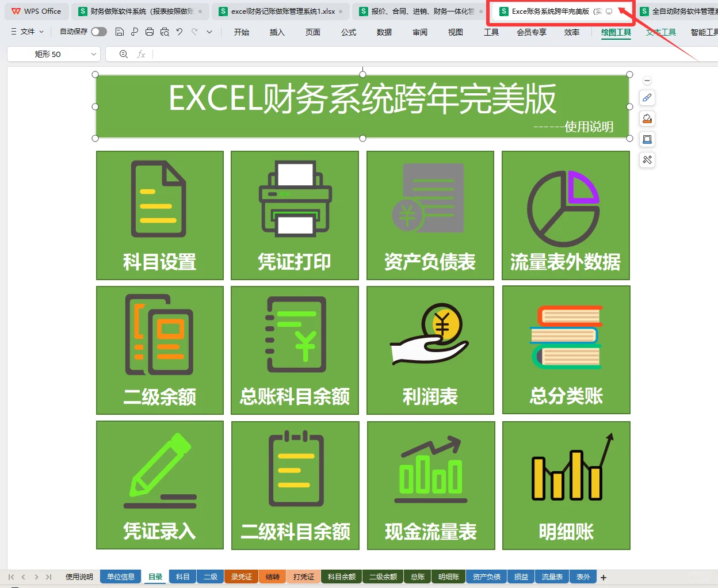This screenshot has width=718, height=588.
Task: Click the 利润表 tile on the directory sheet
Action: click(430, 350)
